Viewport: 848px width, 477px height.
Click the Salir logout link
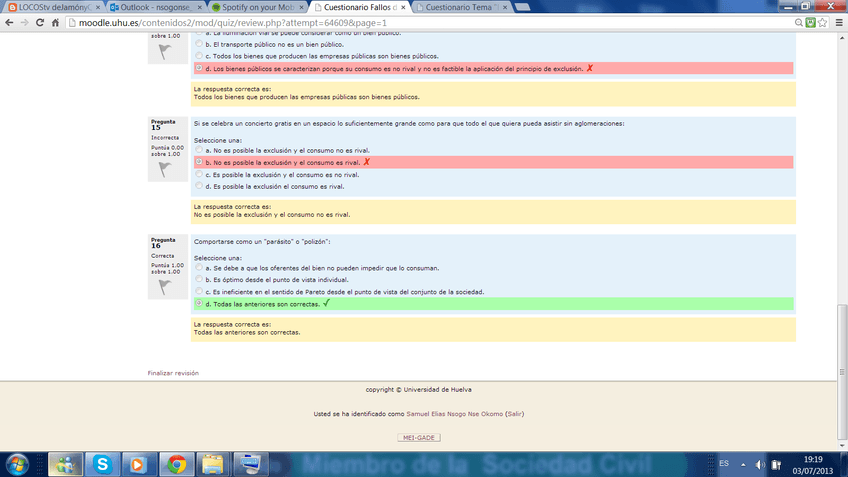(x=514, y=414)
